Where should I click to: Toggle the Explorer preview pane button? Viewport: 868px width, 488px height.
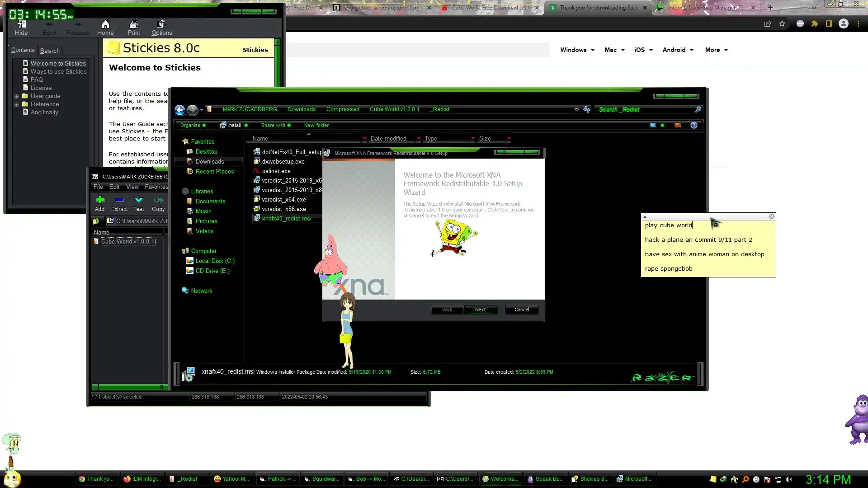(x=677, y=125)
